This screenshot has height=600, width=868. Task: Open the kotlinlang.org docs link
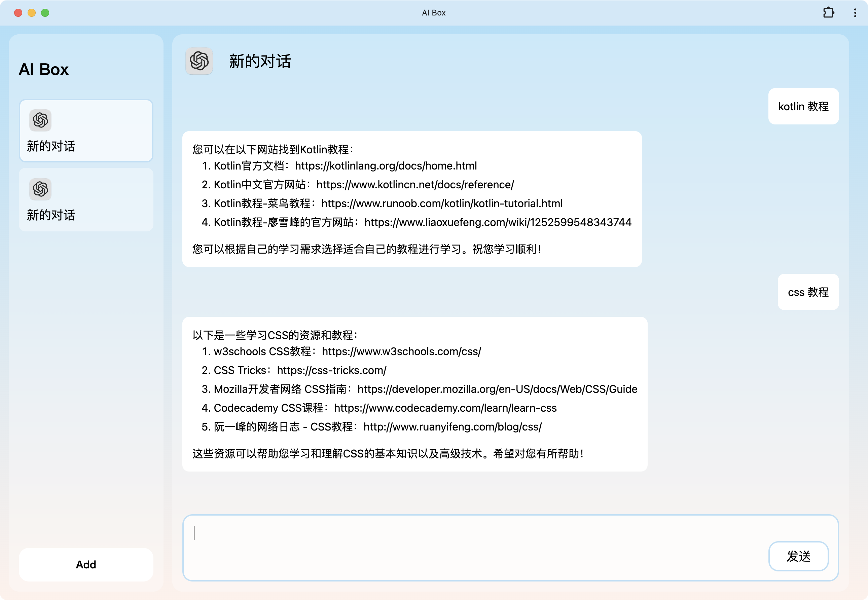click(386, 166)
